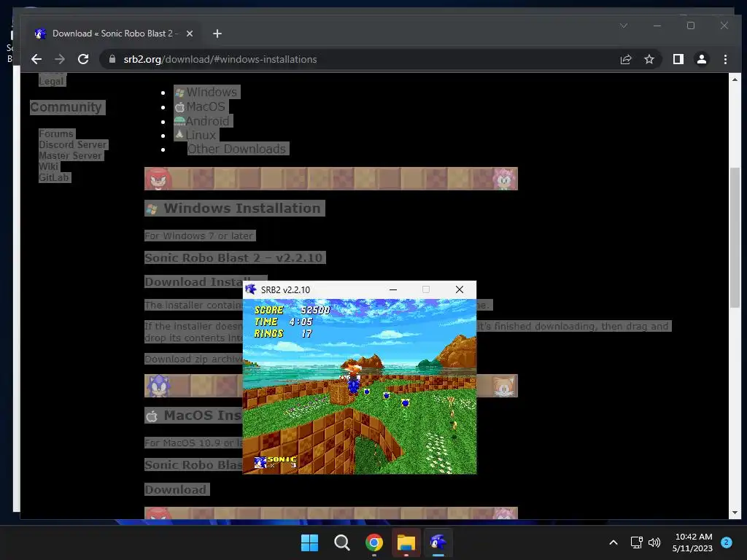The image size is (747, 560).
Task: Click the SRB2 v2.2.10 window title icon
Action: [251, 289]
